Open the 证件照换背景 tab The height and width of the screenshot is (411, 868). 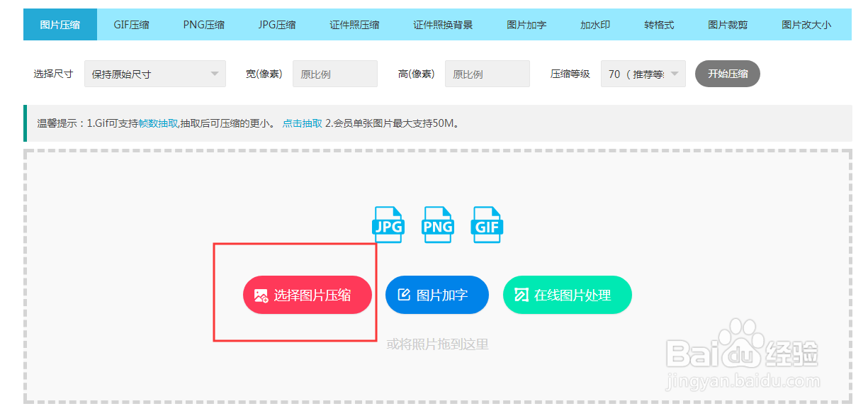(443, 25)
